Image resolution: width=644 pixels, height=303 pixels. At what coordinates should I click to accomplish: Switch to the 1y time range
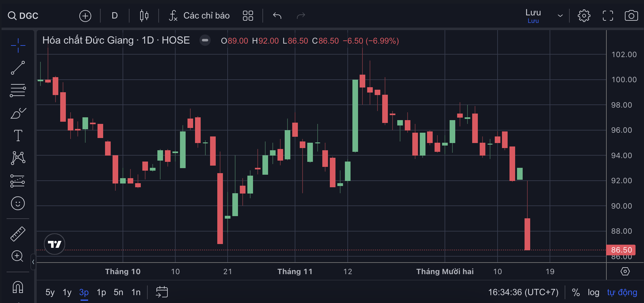pos(67,292)
